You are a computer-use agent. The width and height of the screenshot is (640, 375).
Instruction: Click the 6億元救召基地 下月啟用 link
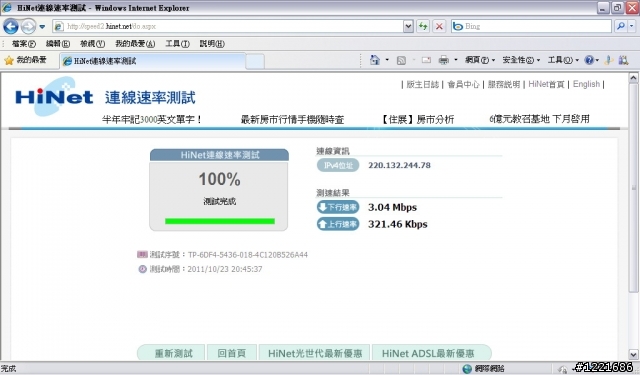[x=539, y=119]
